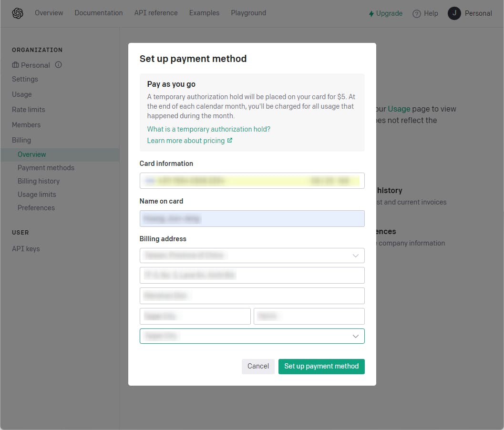The width and height of the screenshot is (504, 430).
Task: Open the J profile avatar
Action: tap(454, 13)
